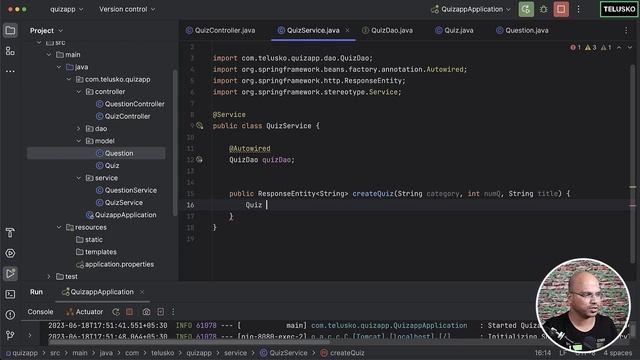Select the static folder
Screen dimensions: 640x360
[89, 240]
